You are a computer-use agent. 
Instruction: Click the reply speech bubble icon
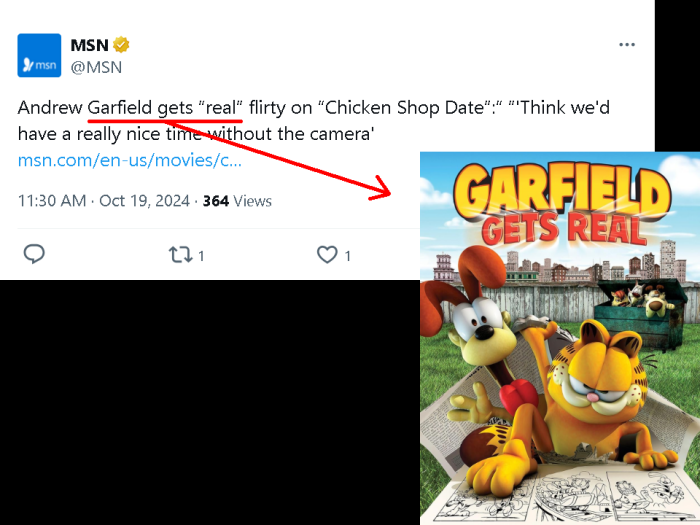coord(34,254)
